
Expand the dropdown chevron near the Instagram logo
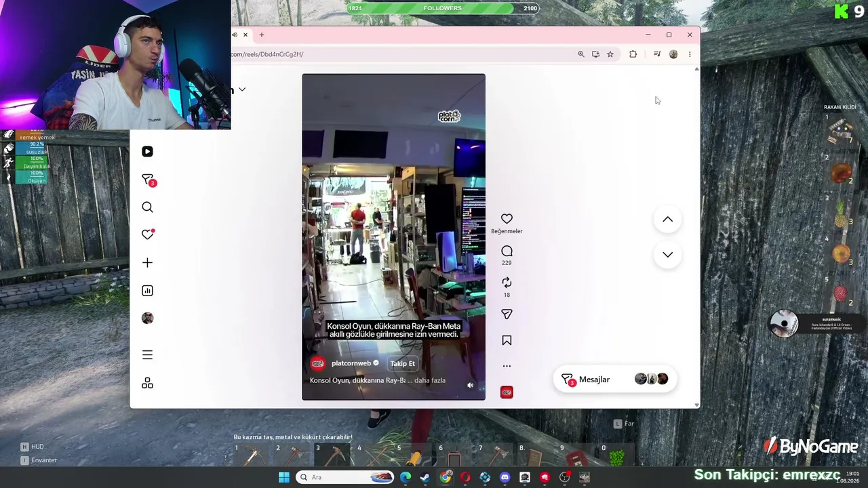[242, 89]
